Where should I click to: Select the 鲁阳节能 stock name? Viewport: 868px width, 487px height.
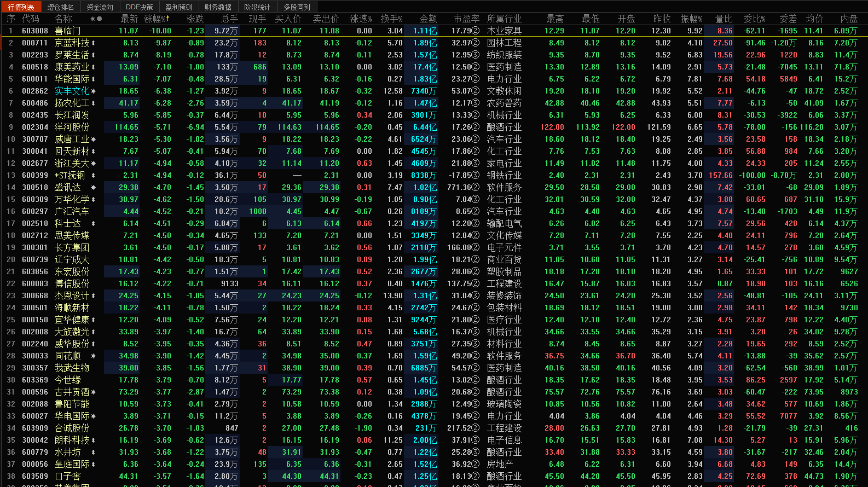(72, 404)
